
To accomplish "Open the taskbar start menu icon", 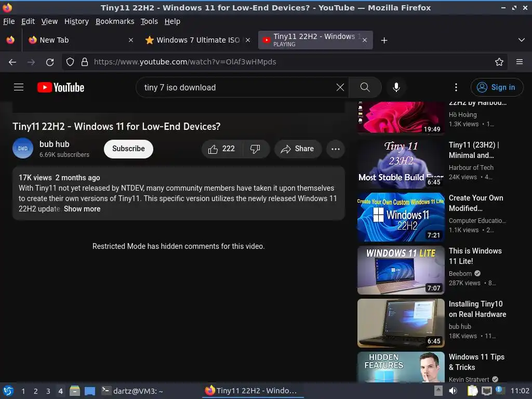I will click(x=8, y=391).
